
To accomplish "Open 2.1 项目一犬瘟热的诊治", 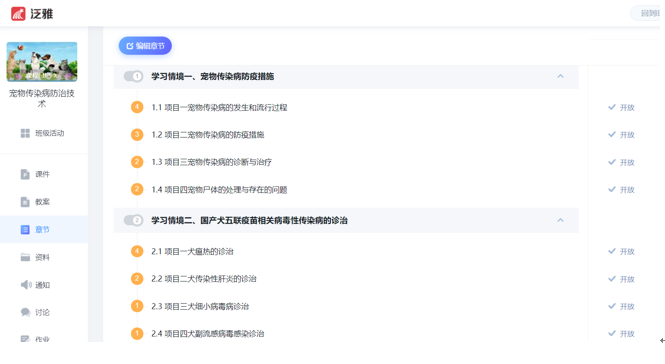I will (x=193, y=252).
